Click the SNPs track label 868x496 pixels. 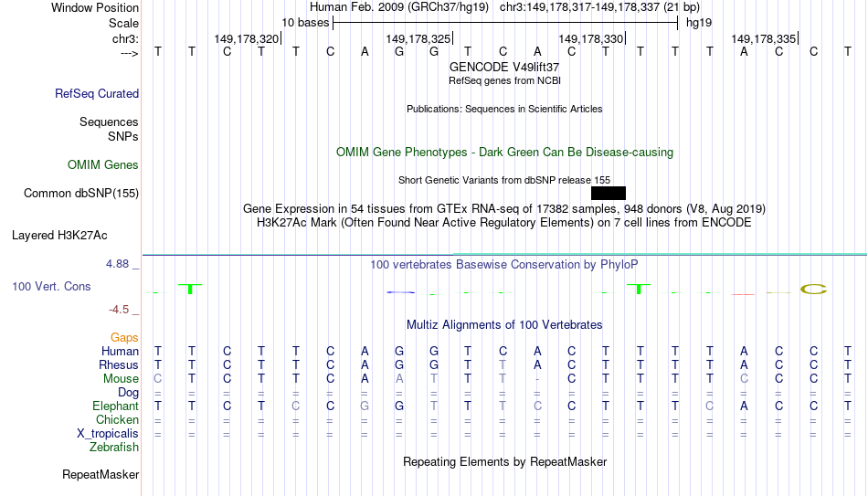123,136
